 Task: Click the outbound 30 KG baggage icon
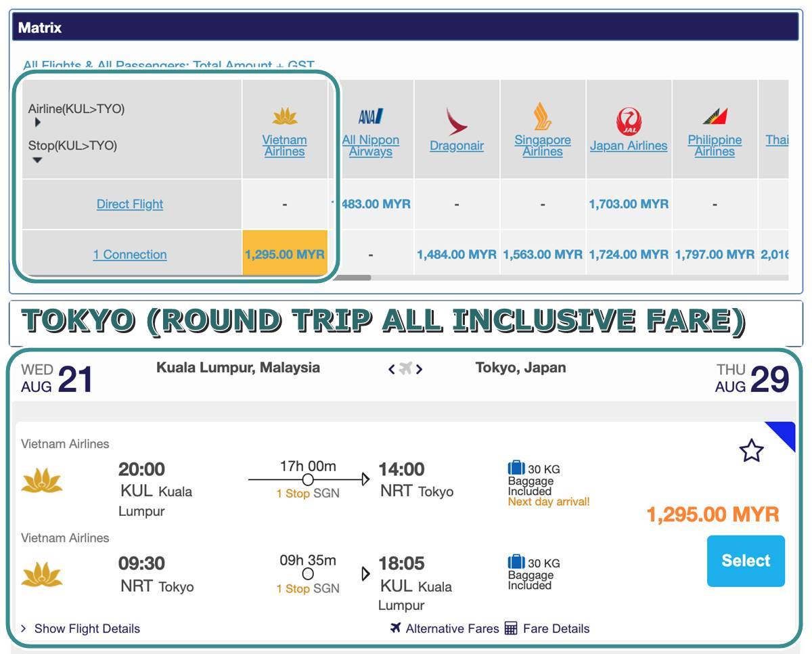pyautogui.click(x=516, y=468)
